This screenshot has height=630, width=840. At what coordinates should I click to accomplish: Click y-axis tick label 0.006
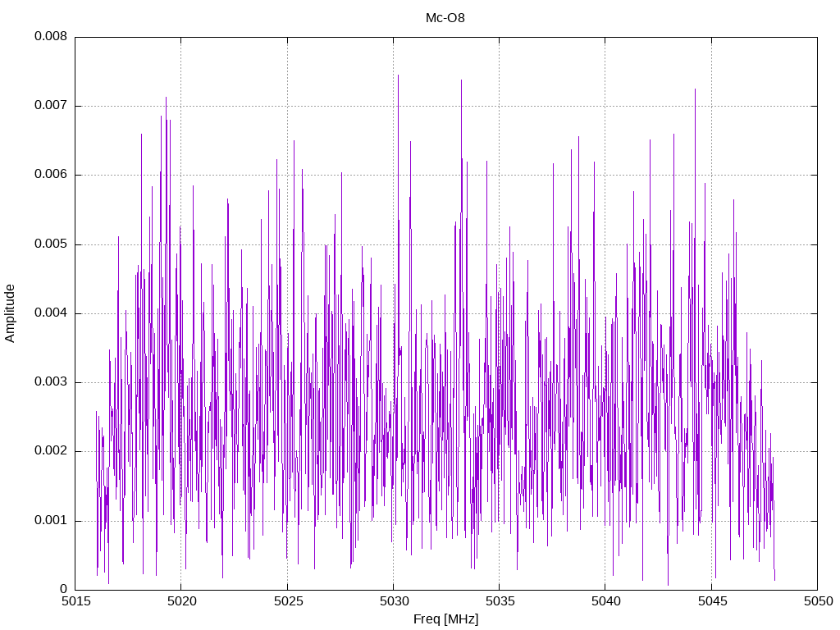coord(51,175)
